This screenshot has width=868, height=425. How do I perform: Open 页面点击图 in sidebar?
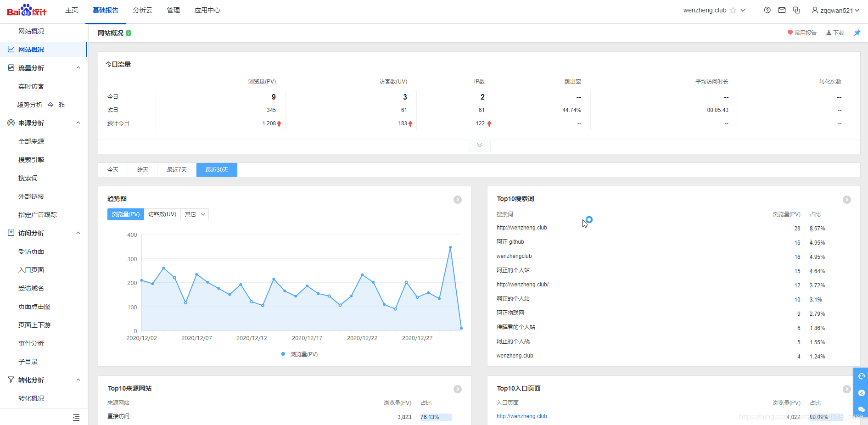pyautogui.click(x=34, y=307)
